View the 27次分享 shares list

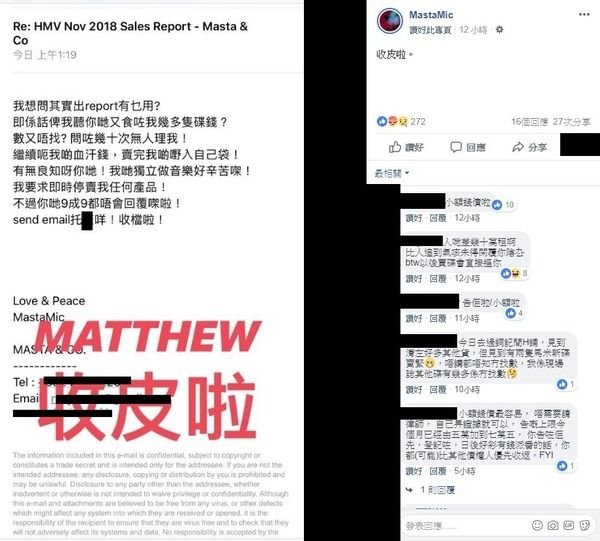tap(571, 122)
